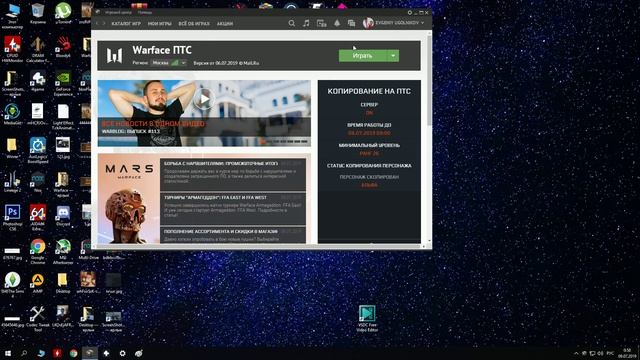Select the MSI Afterburner desktop icon
640x360 pixels.
(x=63, y=251)
